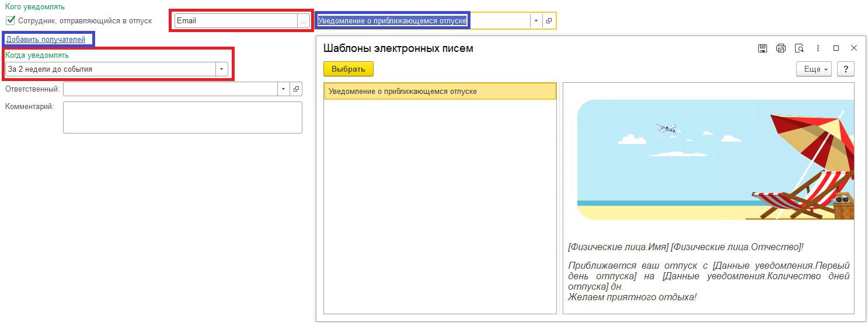
Task: Save the email templates list via diskette icon
Action: click(762, 48)
